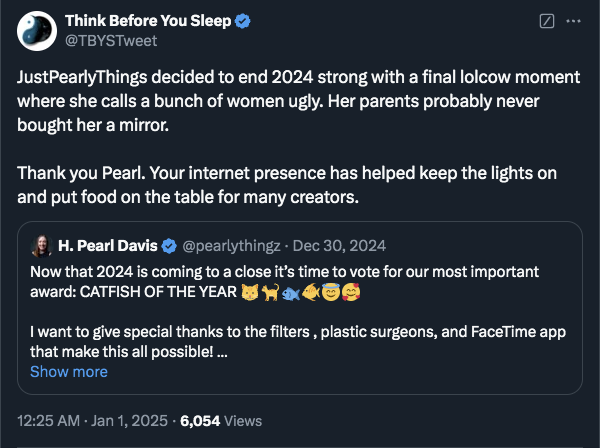Image resolution: width=600 pixels, height=448 pixels.
Task: Click the yellow tropical fish emoji
Action: tap(311, 293)
